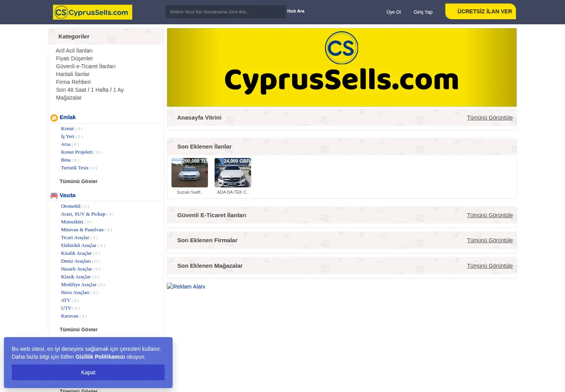Click the Hızlı Ara search button
This screenshot has width=565, height=392.
(x=296, y=11)
